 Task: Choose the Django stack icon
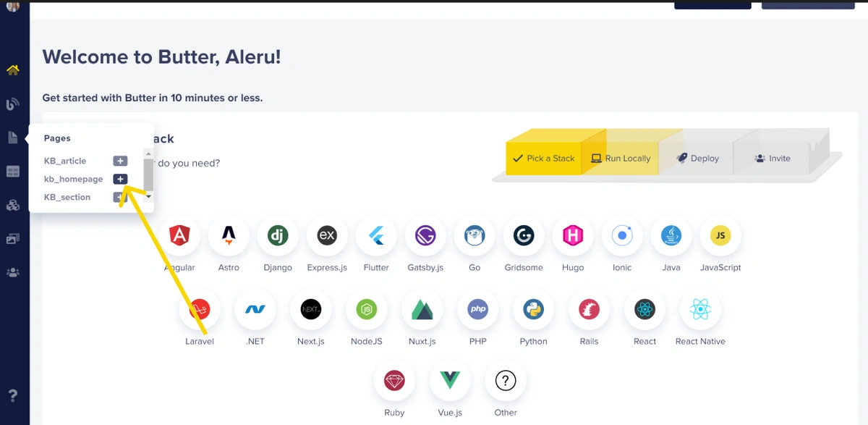click(x=278, y=235)
